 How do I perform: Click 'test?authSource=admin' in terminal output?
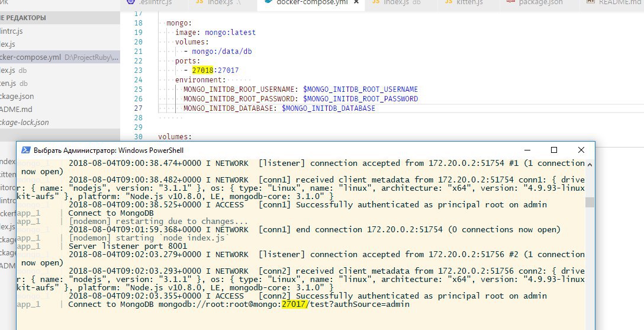pos(360,305)
